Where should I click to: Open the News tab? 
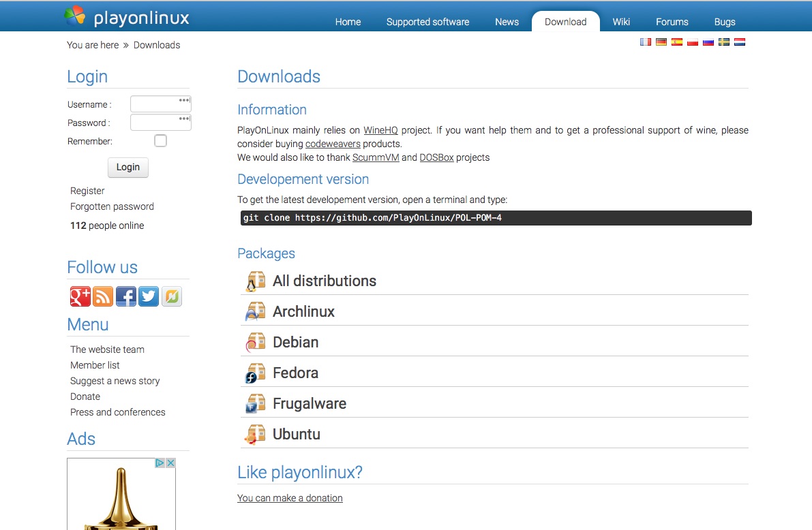(x=507, y=22)
